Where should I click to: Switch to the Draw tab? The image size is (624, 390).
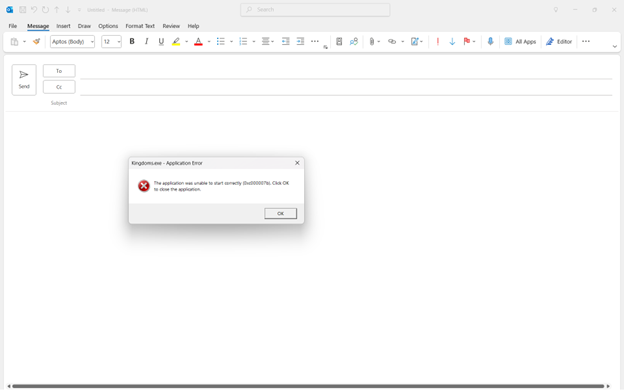[84, 26]
